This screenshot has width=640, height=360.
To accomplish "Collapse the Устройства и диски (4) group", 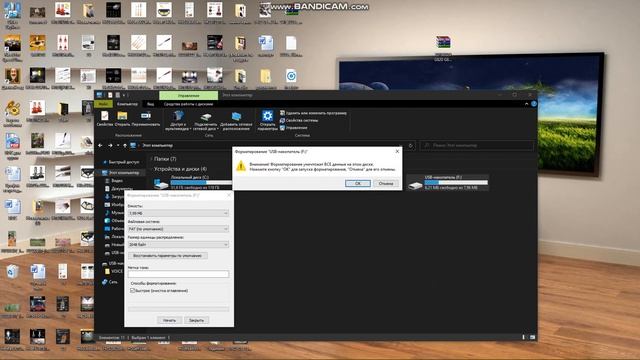I will click(179, 169).
